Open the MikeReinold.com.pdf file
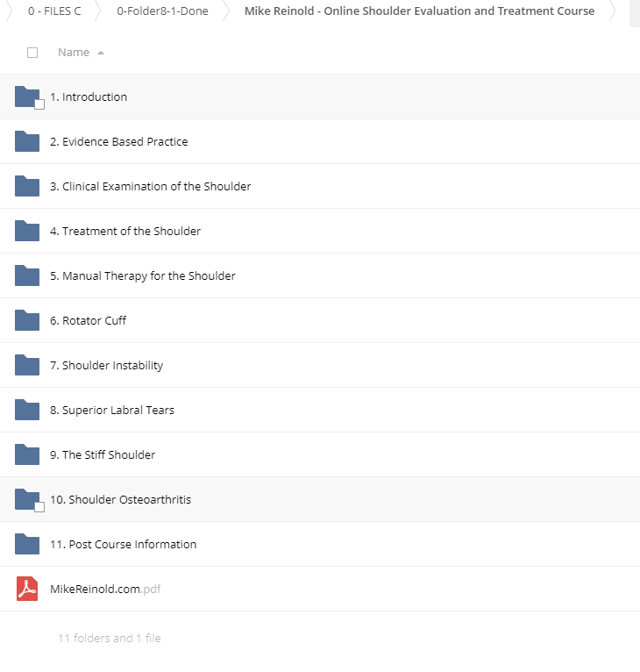The image size is (640, 672). [x=105, y=589]
